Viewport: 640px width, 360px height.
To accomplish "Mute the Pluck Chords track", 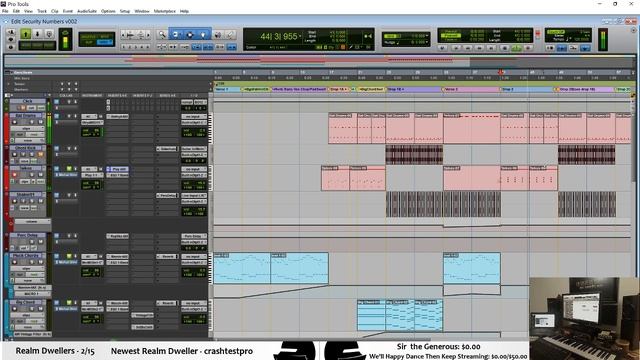I will coord(40,262).
